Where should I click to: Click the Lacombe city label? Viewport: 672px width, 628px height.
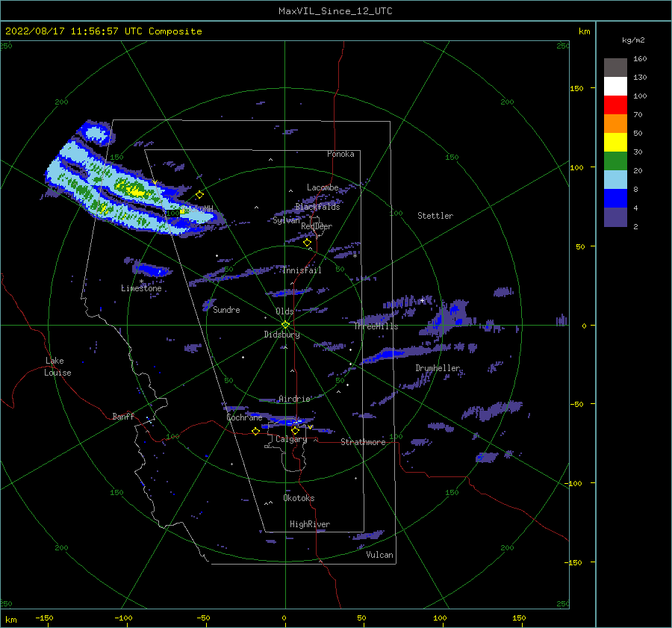click(323, 187)
